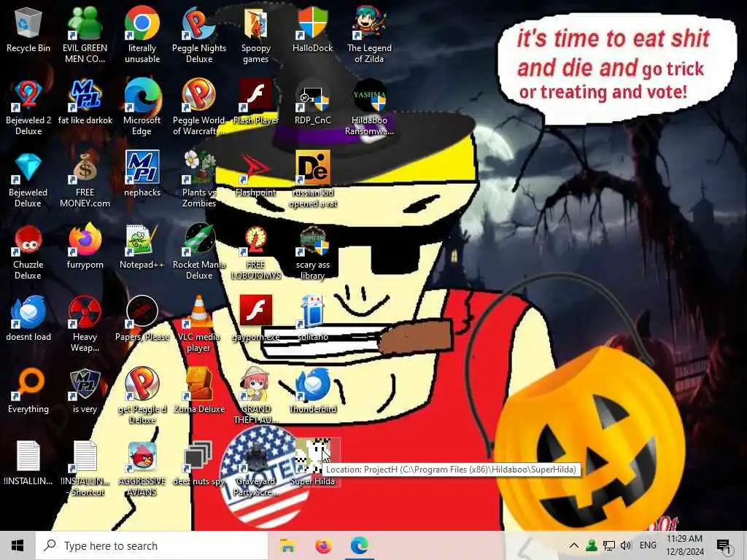The image size is (747, 560).
Task: Click the 'deez nuts spy' icon
Action: (199, 463)
